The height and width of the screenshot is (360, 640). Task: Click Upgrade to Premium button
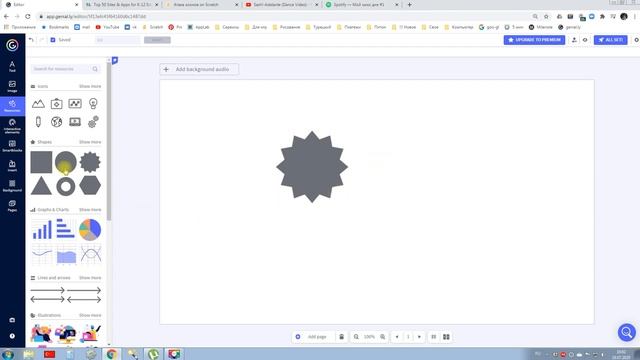click(x=534, y=40)
